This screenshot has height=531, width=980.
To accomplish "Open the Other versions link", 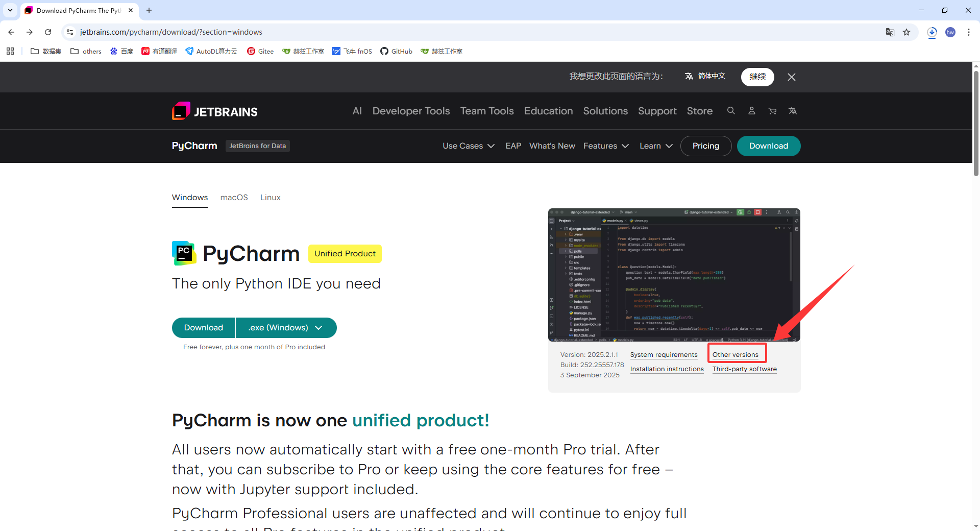I will point(736,355).
